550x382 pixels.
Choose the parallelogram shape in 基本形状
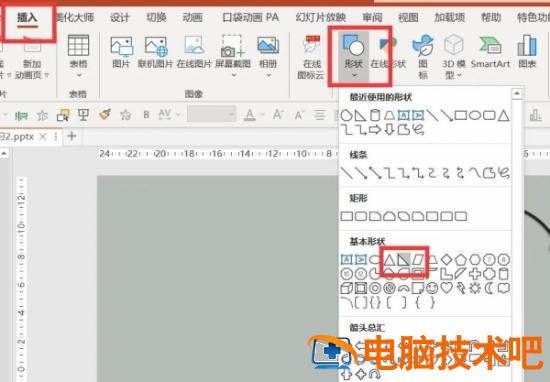click(418, 260)
